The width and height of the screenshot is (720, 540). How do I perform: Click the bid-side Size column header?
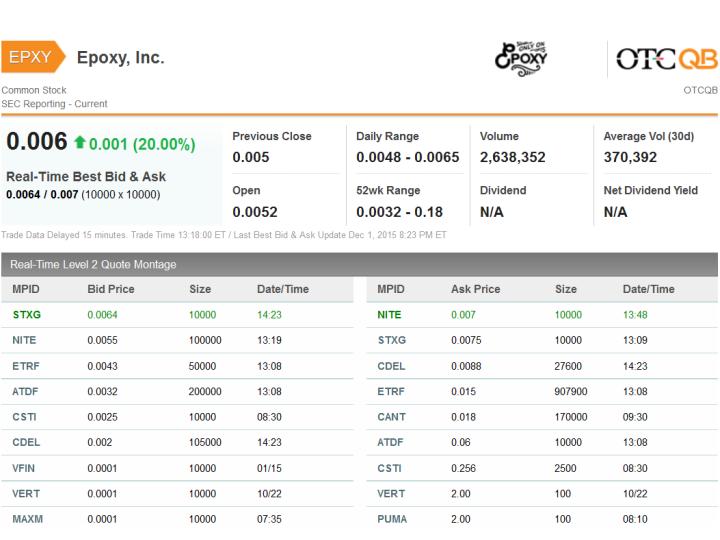[200, 289]
